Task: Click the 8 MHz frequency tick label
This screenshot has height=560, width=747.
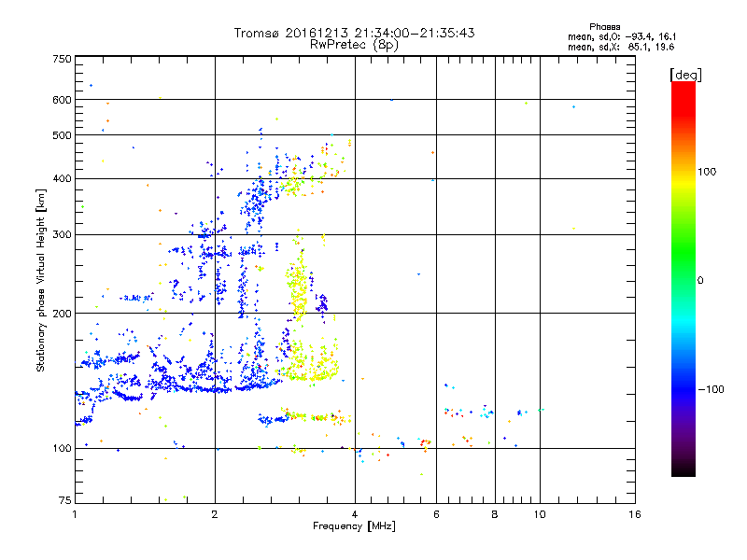Action: pos(495,514)
